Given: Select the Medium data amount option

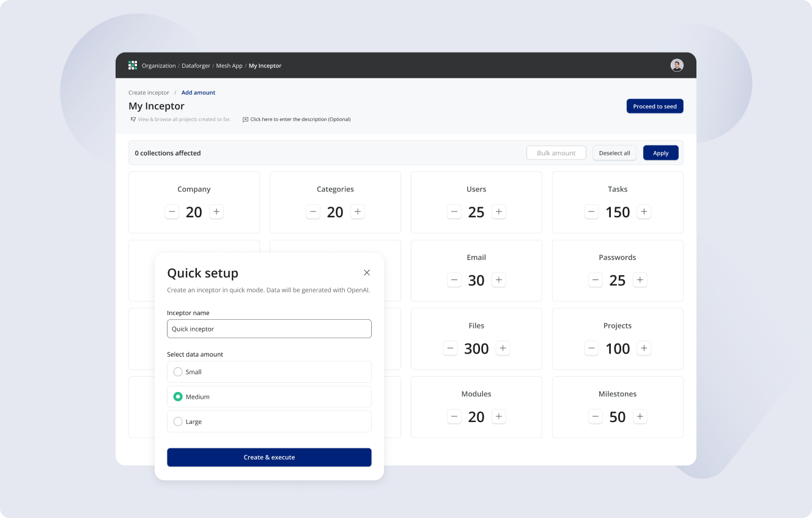Looking at the screenshot, I should pos(178,397).
